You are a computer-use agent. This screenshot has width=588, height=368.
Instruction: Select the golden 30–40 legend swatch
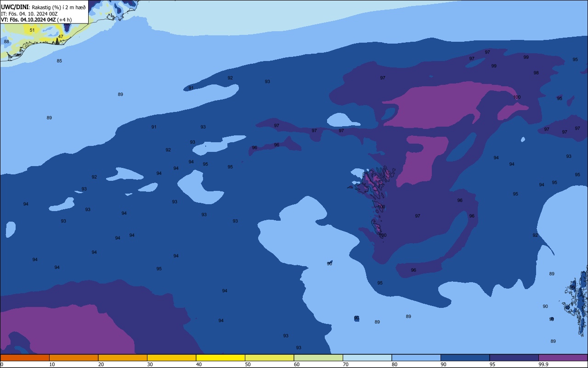pos(171,357)
